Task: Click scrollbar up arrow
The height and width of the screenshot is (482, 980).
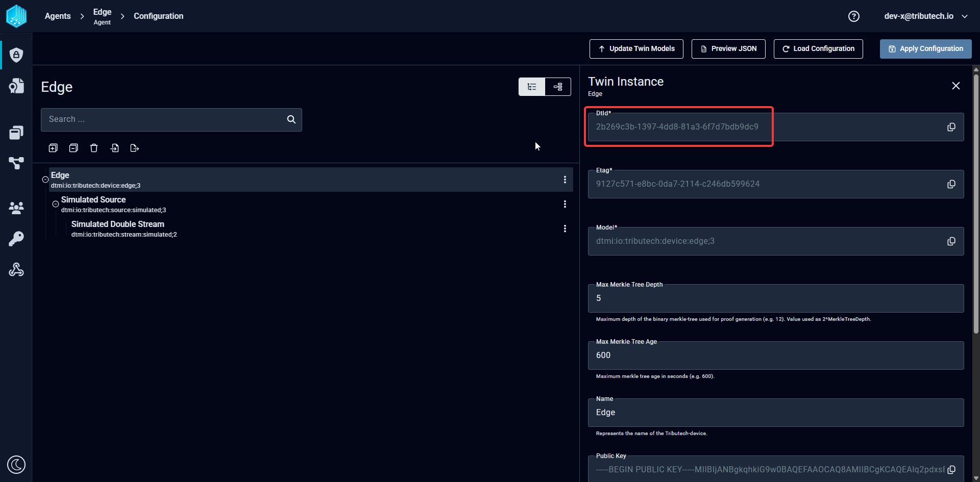Action: point(976,69)
